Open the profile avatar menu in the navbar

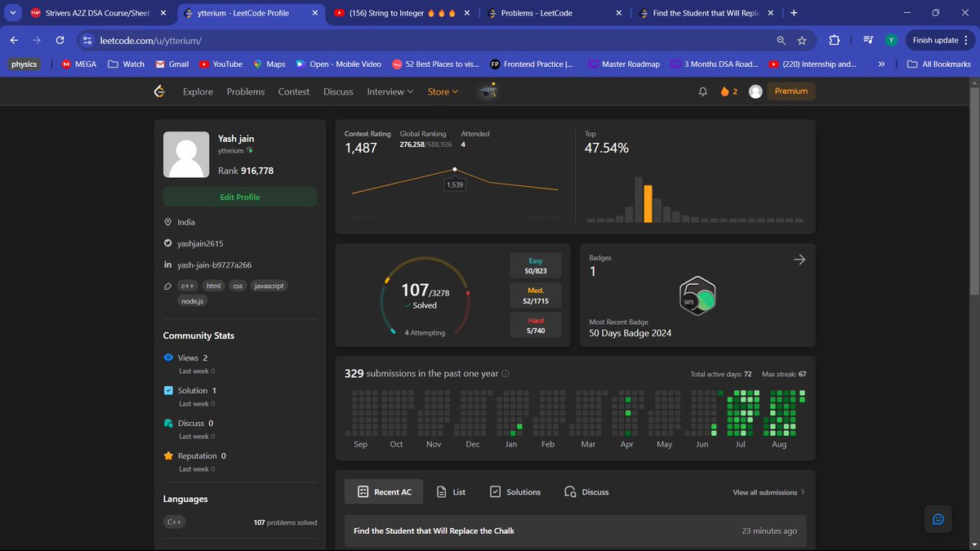755,91
